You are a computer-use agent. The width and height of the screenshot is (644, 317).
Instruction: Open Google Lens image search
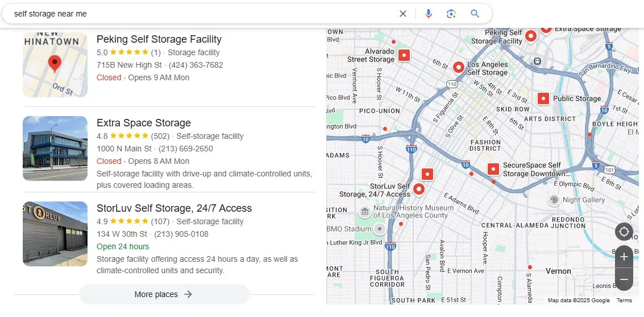click(451, 14)
